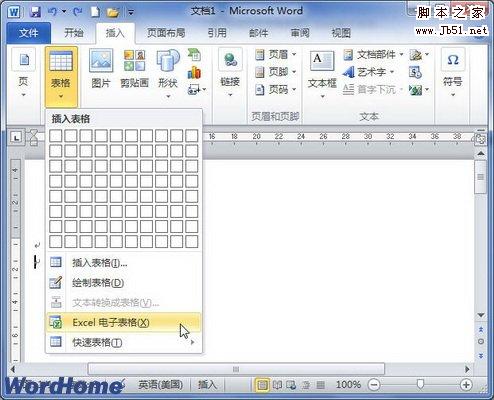
Task: Switch to the 邮件 tab
Action: (259, 33)
